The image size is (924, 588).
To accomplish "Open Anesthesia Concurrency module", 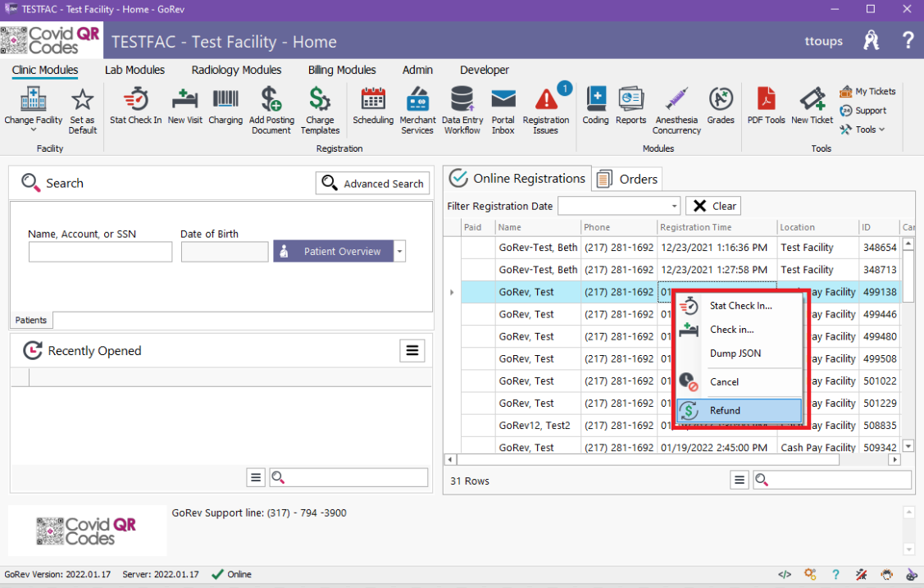I will (676, 110).
